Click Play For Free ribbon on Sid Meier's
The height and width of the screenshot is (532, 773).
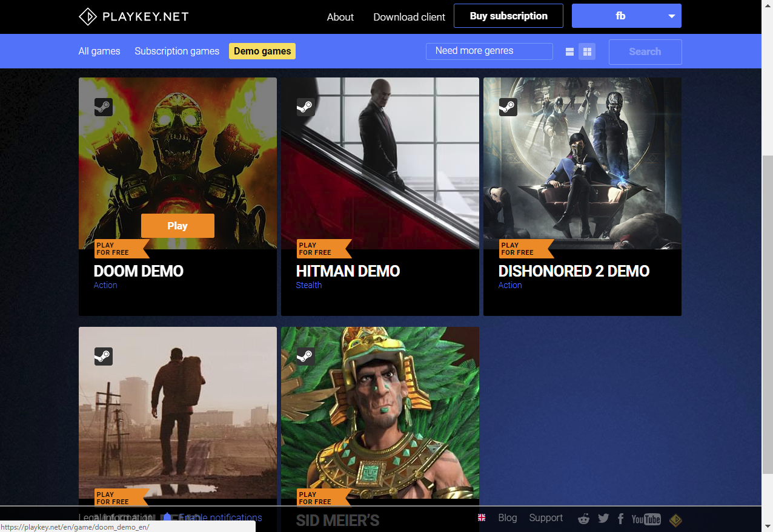(323, 498)
